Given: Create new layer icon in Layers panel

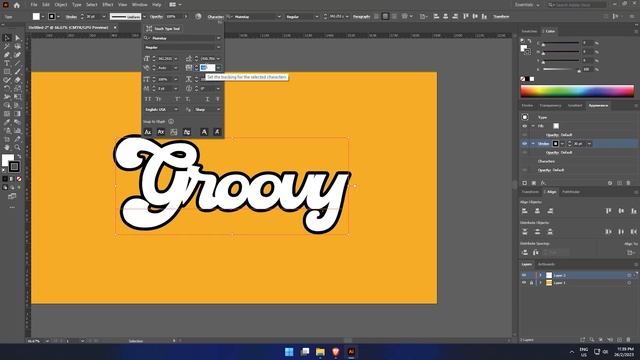Looking at the screenshot, I should click(x=619, y=340).
